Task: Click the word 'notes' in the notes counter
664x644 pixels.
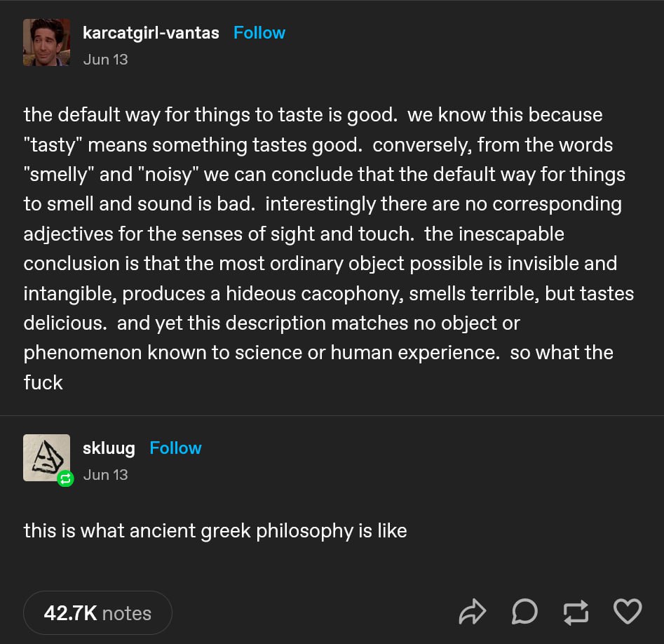Action: coord(127,614)
